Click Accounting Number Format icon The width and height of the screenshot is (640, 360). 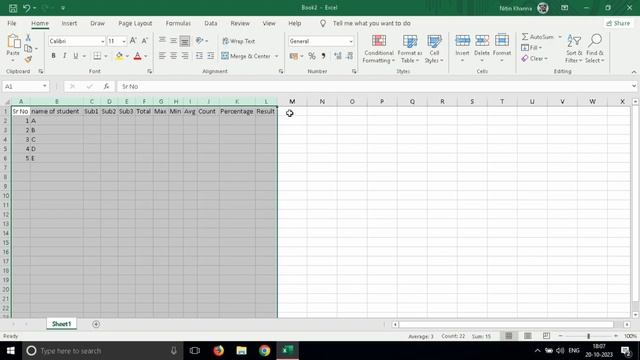click(x=293, y=56)
